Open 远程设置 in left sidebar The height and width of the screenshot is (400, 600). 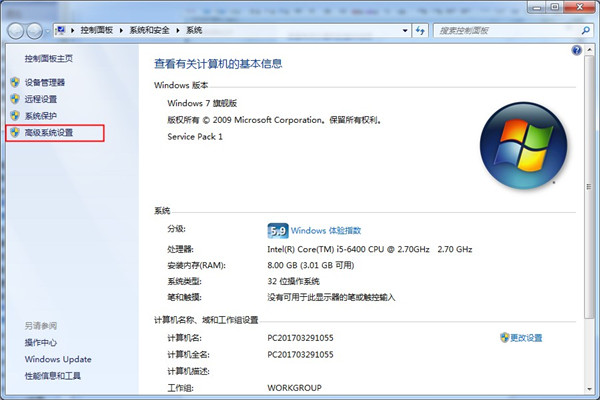41,99
